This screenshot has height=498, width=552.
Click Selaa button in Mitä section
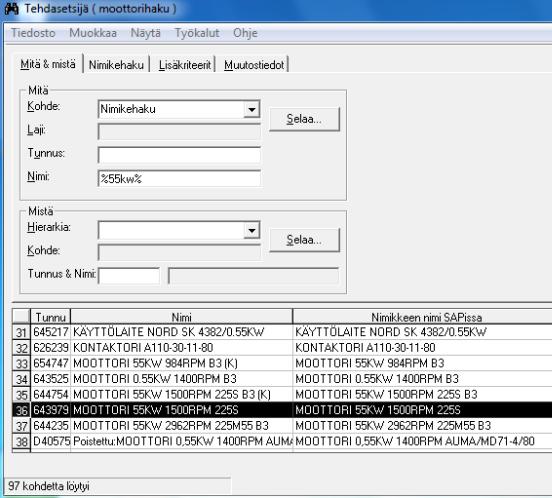[305, 119]
